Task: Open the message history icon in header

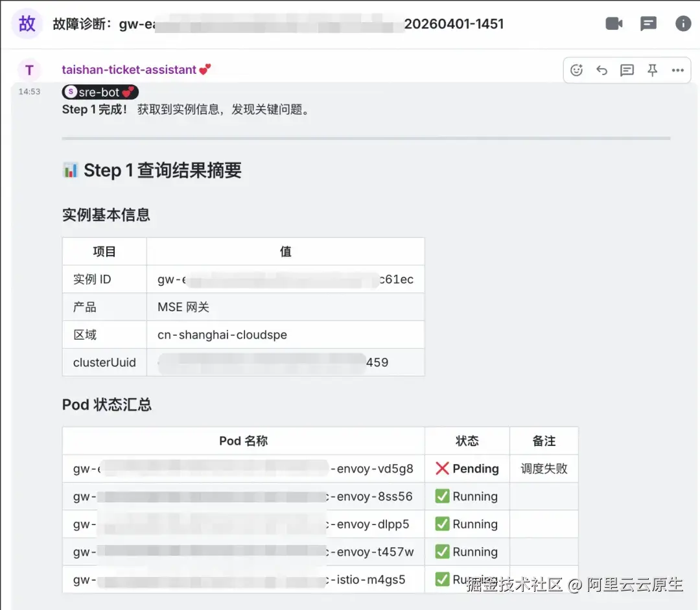Action: coord(648,23)
